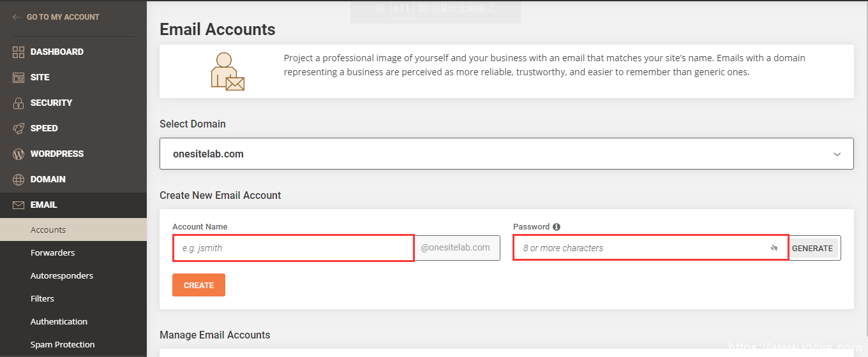Toggle password visibility eye icon
Image resolution: width=868 pixels, height=357 pixels.
pyautogui.click(x=774, y=248)
